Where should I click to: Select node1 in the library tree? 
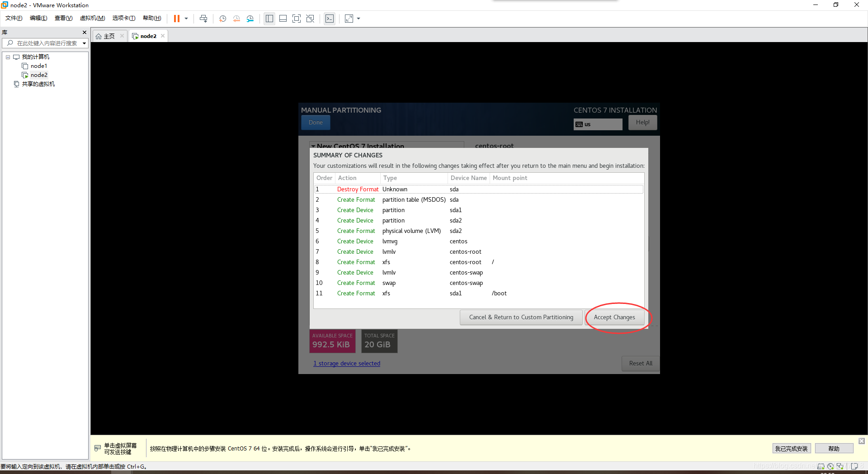(39, 66)
